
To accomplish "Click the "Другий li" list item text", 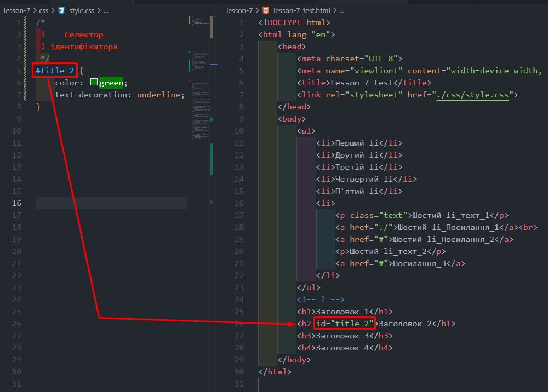I will pos(357,155).
